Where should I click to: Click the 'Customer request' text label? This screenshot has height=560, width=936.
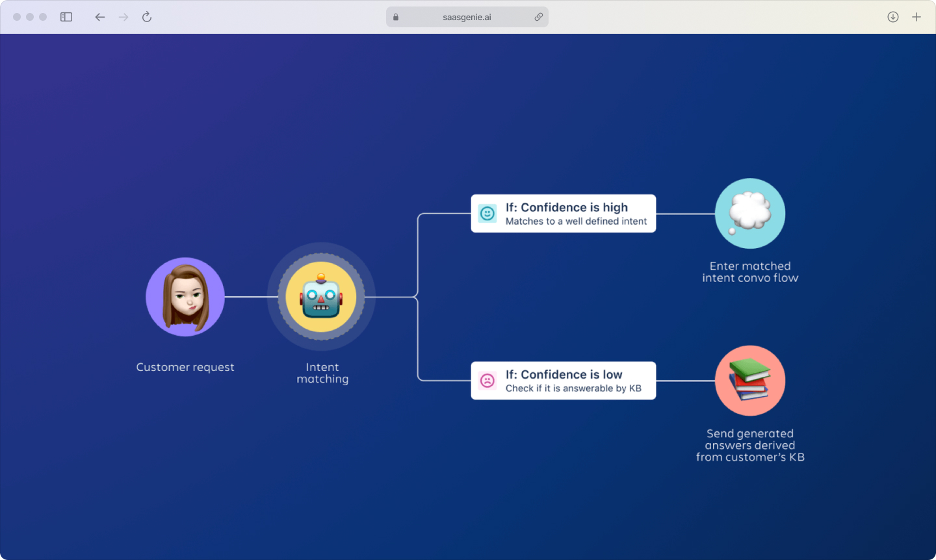(x=185, y=367)
